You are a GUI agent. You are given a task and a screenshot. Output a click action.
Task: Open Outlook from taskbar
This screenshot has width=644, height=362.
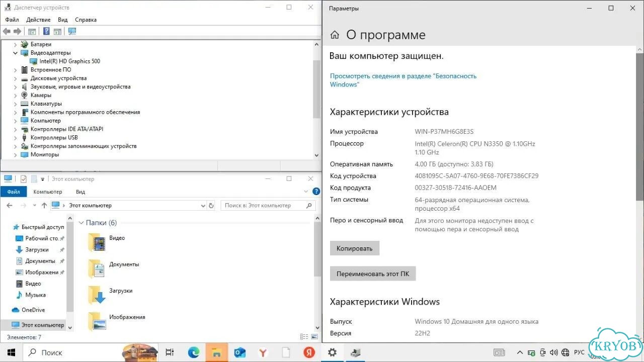coord(240,352)
